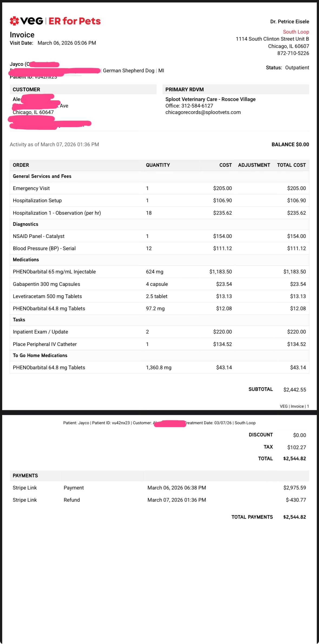Select the TOTAL COST column header
This screenshot has height=644, width=319.
[x=291, y=165]
